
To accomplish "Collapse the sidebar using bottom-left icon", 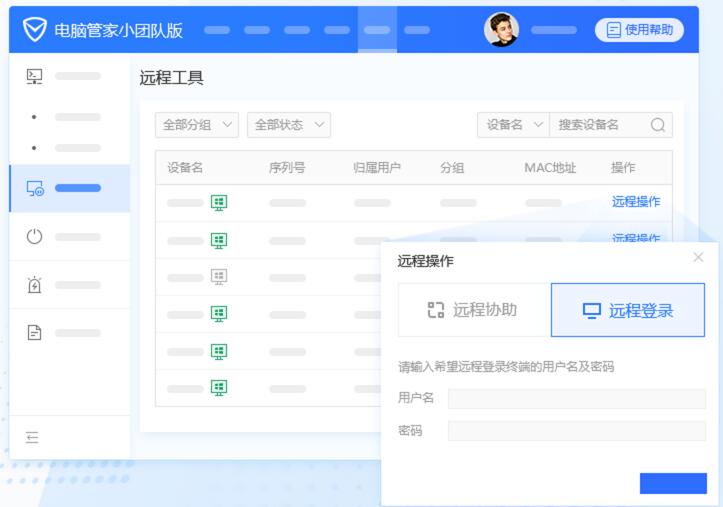I will tap(32, 437).
